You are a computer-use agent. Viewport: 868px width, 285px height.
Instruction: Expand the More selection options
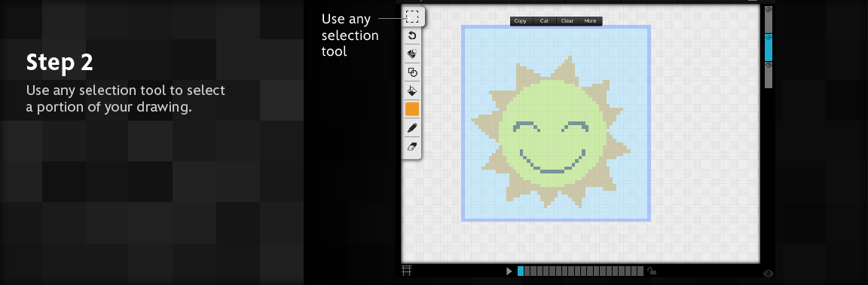pyautogui.click(x=591, y=21)
